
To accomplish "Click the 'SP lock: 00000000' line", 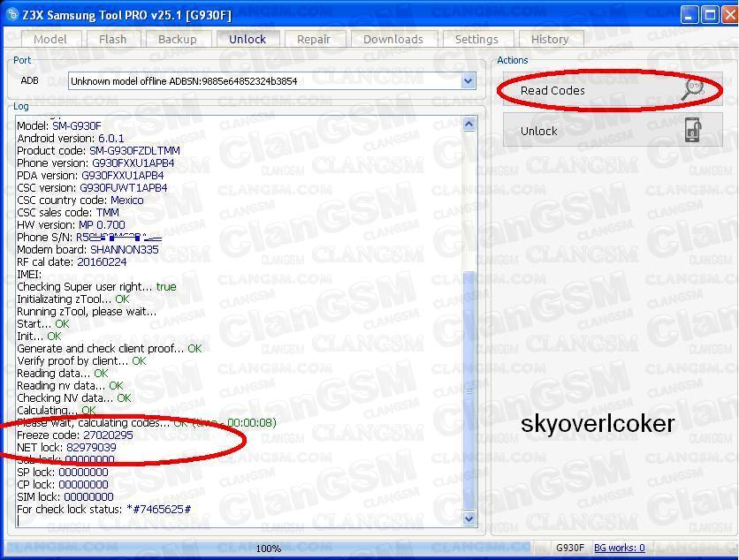I will coord(63,472).
